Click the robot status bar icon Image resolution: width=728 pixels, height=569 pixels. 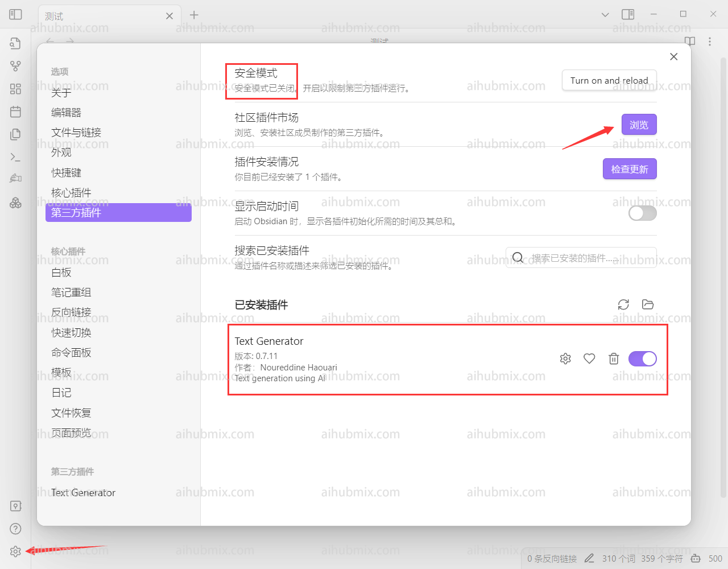tap(695, 558)
